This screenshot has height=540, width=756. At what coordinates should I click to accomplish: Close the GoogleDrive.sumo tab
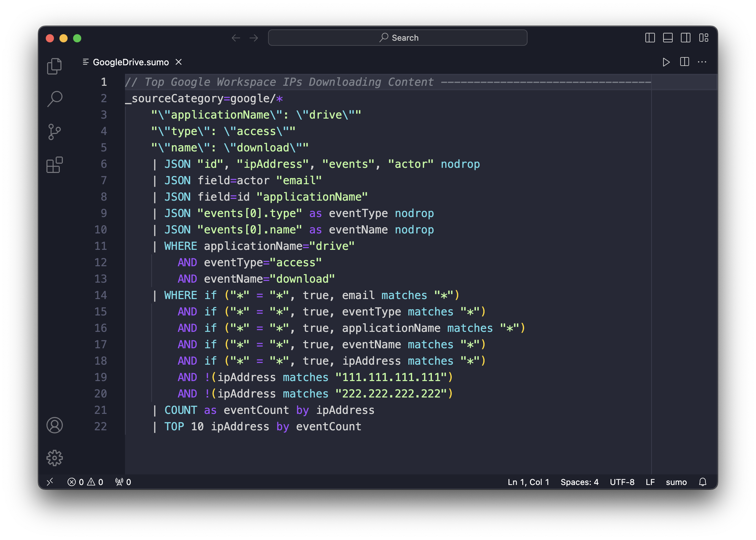(179, 62)
